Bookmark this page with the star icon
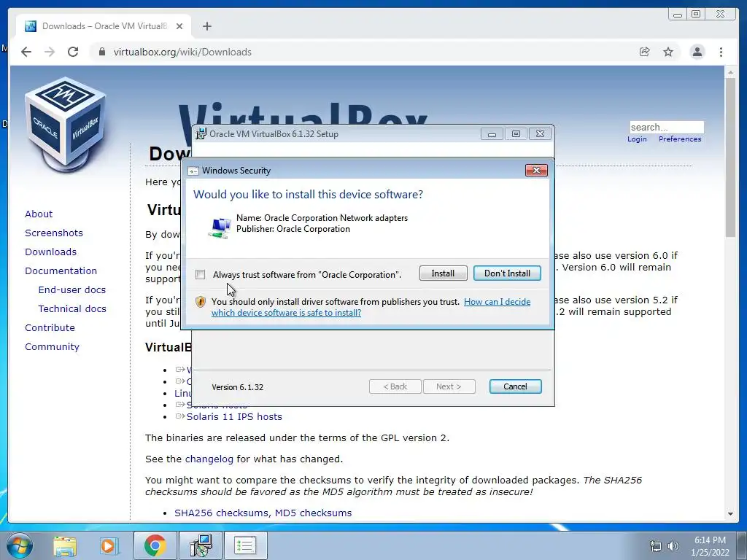 click(x=668, y=52)
